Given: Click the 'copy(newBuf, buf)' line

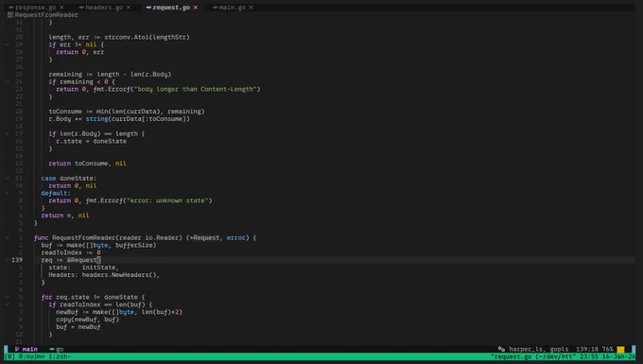Looking at the screenshot, I should click(87, 320).
